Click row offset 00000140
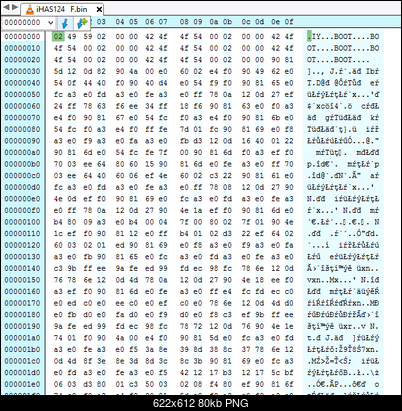This screenshot has height=411, width=402. [x=22, y=268]
